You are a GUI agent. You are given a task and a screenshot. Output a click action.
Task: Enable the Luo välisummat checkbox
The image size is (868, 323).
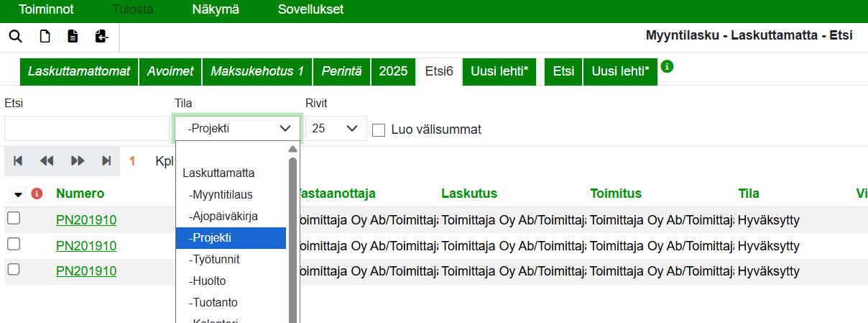click(x=379, y=130)
